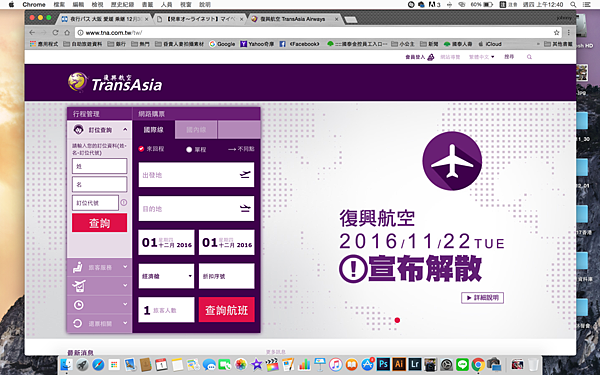The width and height of the screenshot is (600, 375).
Task: Open iTunes from the dock
Action: pyautogui.click(x=336, y=364)
